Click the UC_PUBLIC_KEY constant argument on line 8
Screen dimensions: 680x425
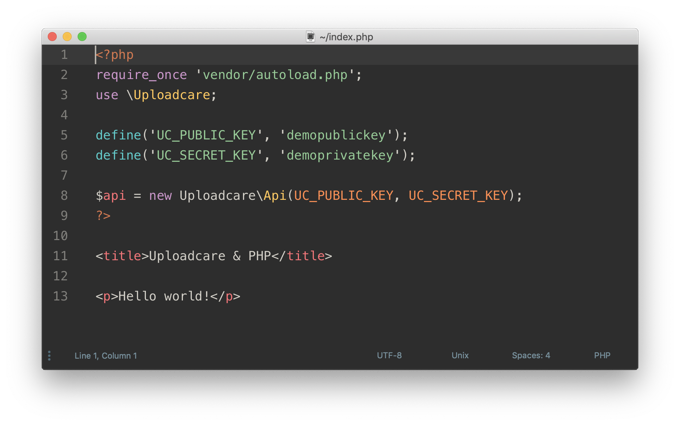click(344, 196)
